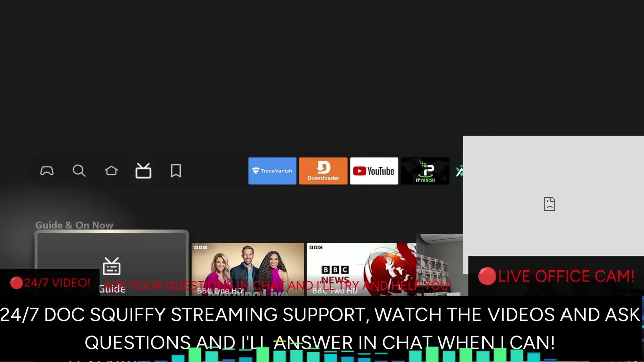Open the Guide tile

click(x=112, y=263)
